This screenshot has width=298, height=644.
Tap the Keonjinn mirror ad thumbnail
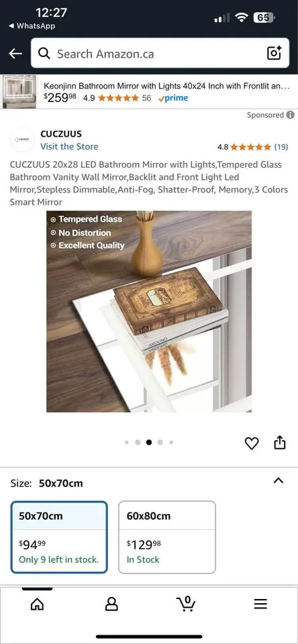pyautogui.click(x=19, y=92)
